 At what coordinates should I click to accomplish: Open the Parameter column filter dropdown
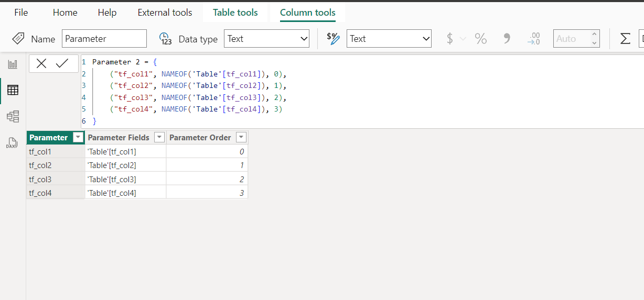tap(78, 138)
